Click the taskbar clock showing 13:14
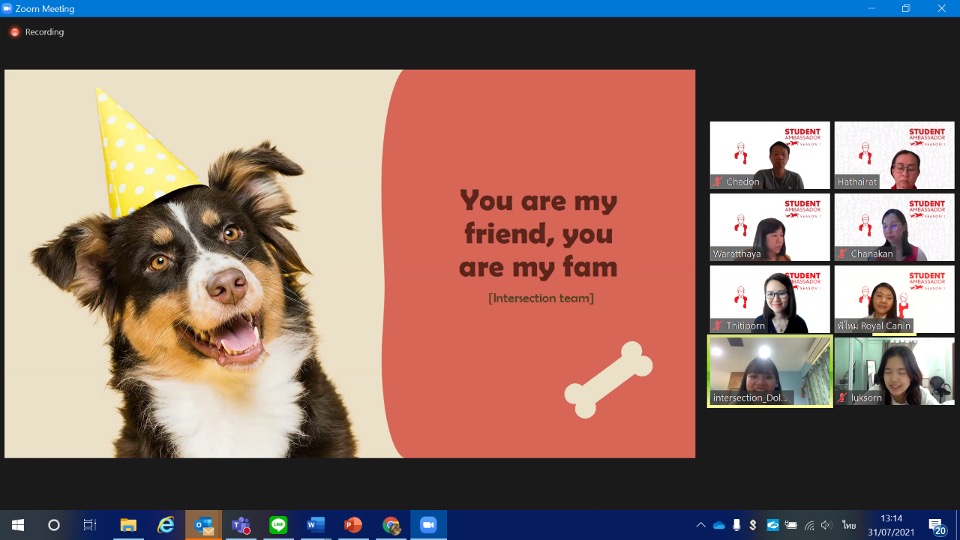This screenshot has height=540, width=960. 891,525
